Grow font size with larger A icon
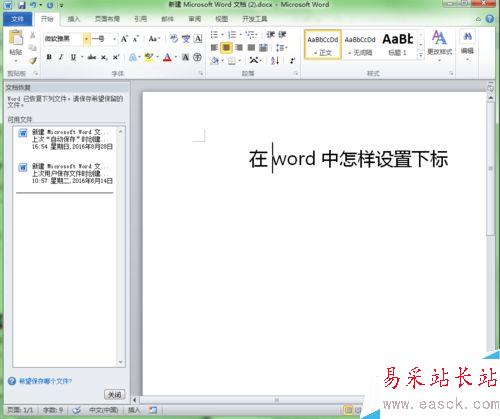500x419 pixels. coord(124,39)
